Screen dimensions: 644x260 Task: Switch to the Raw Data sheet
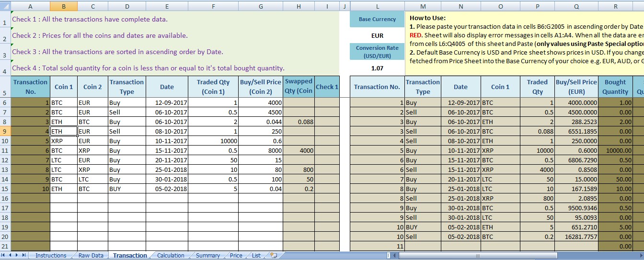91,256
